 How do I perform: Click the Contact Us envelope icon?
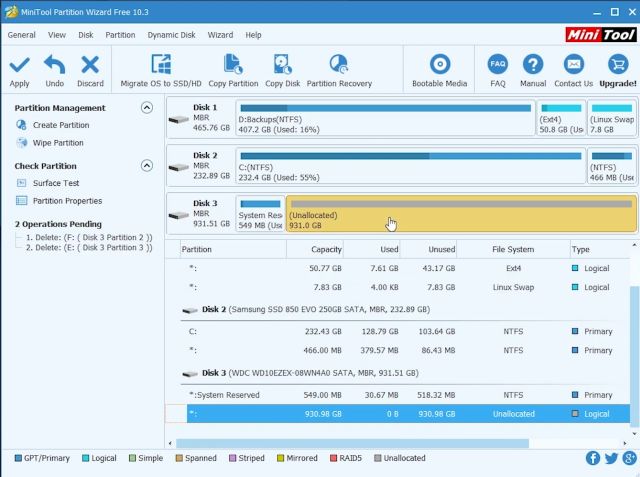(x=573, y=64)
